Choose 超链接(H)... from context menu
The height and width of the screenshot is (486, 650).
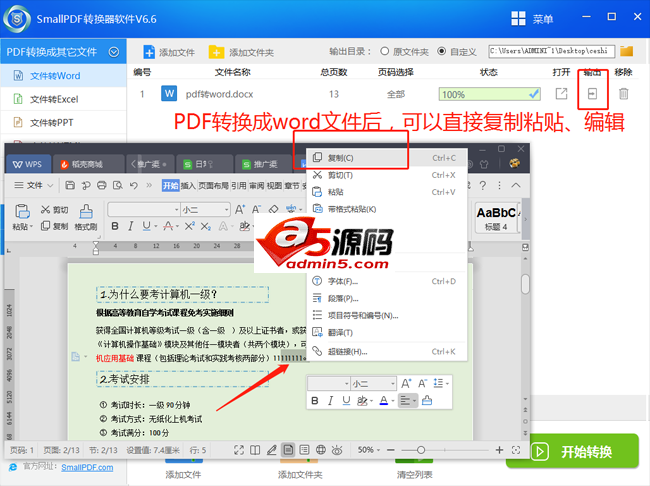click(386, 352)
